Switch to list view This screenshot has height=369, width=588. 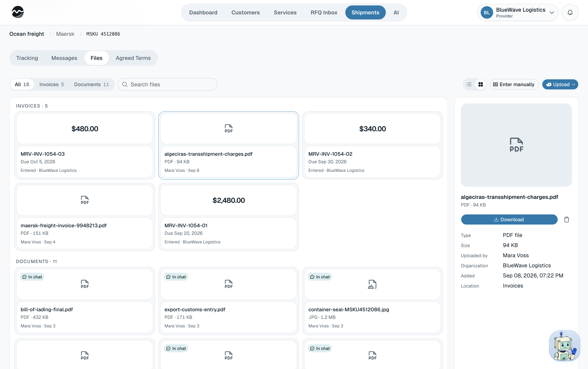coord(469,84)
